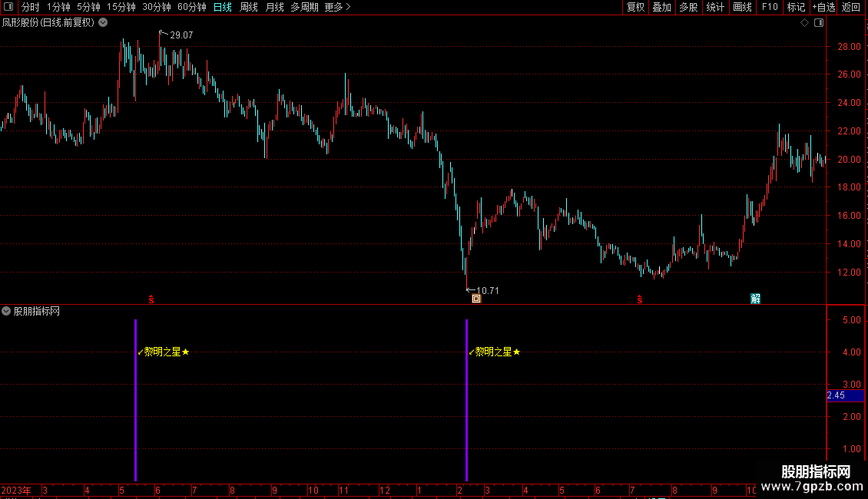Screen dimensions: 868x499
Task: Select the 周线 weekly chart tab
Action: pos(249,7)
